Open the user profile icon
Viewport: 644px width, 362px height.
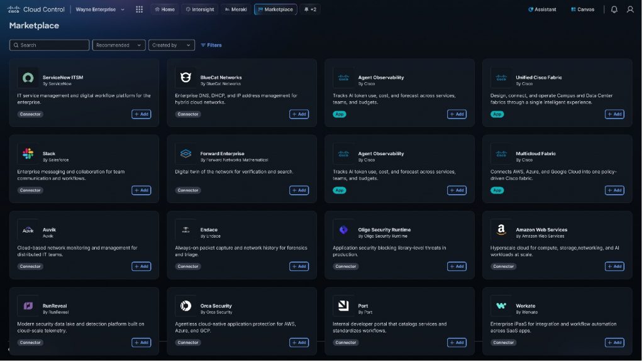(631, 9)
